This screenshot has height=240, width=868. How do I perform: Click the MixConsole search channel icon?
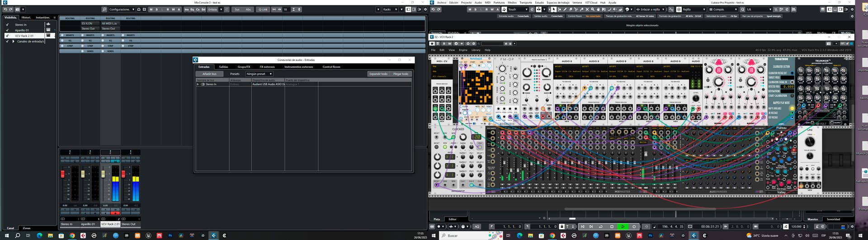[104, 9]
